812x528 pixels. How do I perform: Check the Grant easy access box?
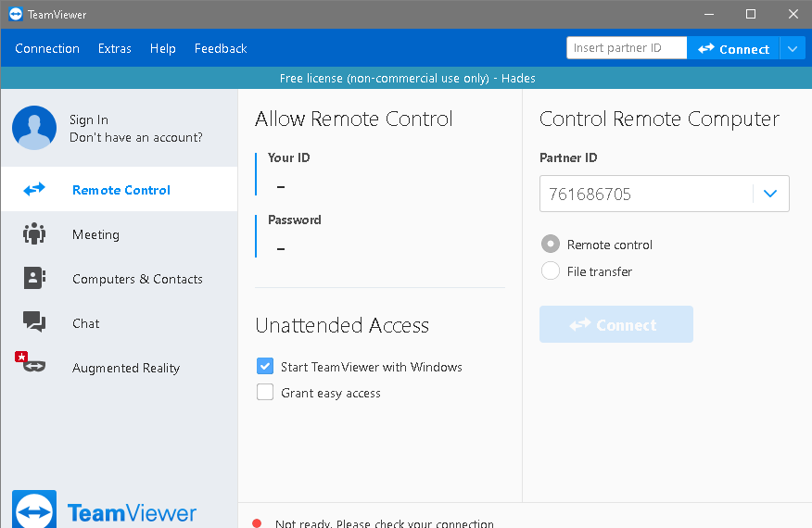(x=265, y=392)
